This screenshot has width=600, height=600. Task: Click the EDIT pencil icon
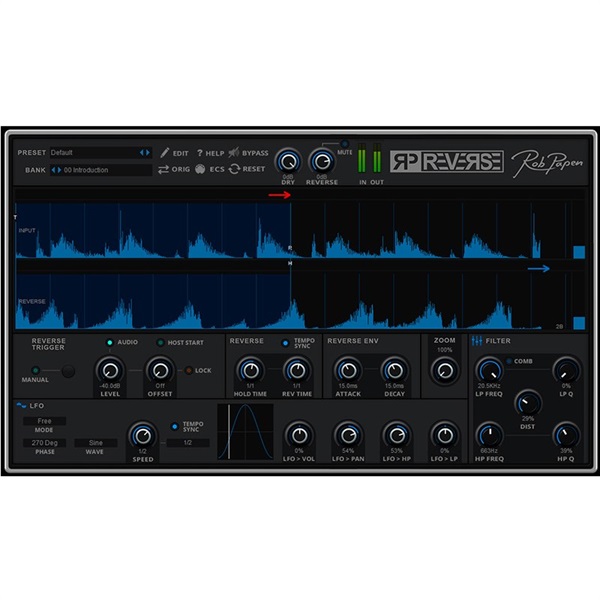tap(165, 153)
